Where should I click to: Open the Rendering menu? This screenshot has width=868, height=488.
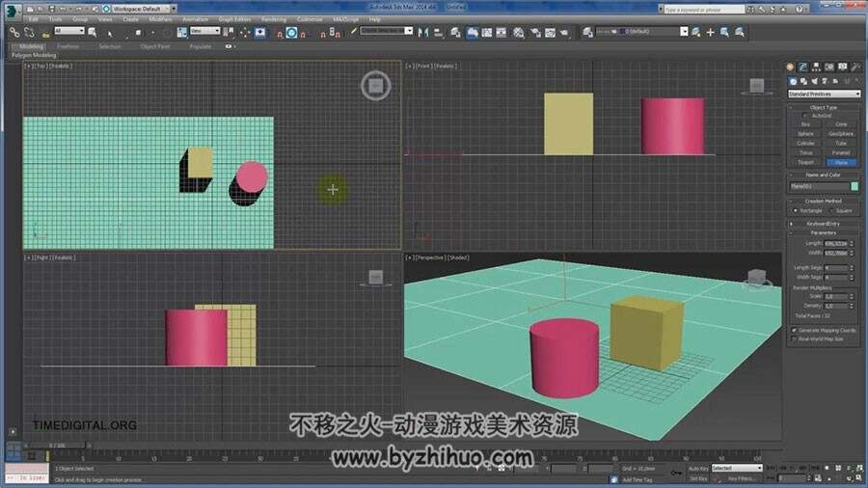tap(274, 19)
